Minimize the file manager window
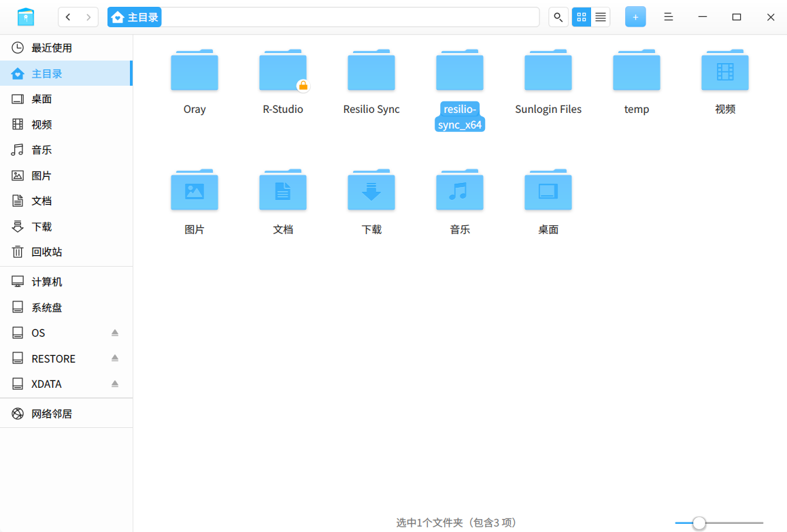The width and height of the screenshot is (787, 532). click(702, 17)
